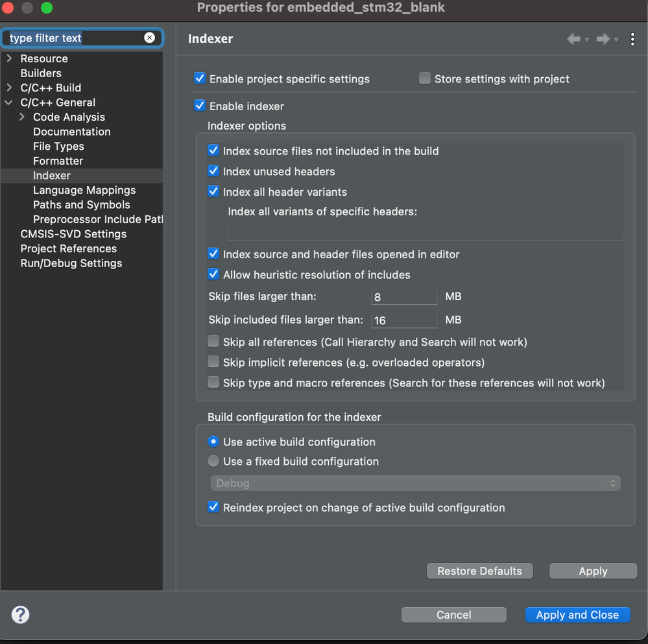
Task: Click Apply and Close button
Action: click(x=577, y=614)
